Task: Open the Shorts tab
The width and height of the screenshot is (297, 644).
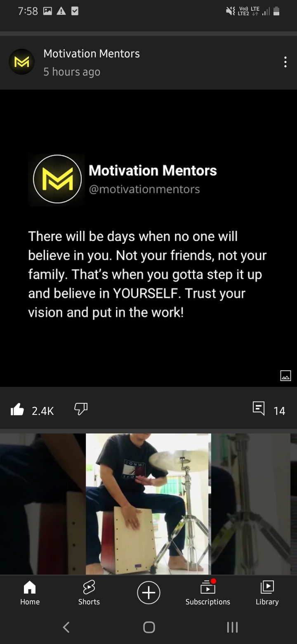Action: (x=89, y=593)
